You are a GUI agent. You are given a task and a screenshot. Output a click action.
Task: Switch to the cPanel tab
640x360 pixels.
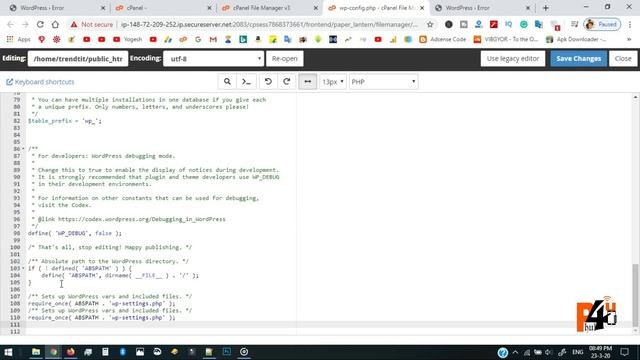[163, 8]
